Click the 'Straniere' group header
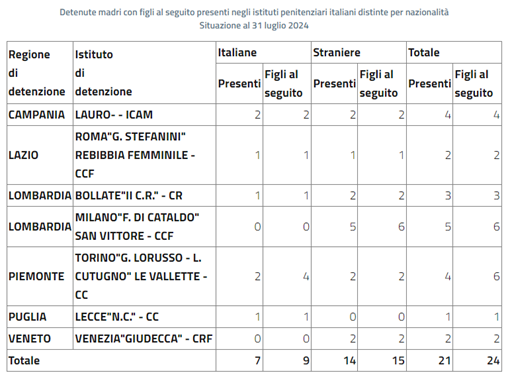This screenshot has width=510, height=375. click(x=359, y=52)
